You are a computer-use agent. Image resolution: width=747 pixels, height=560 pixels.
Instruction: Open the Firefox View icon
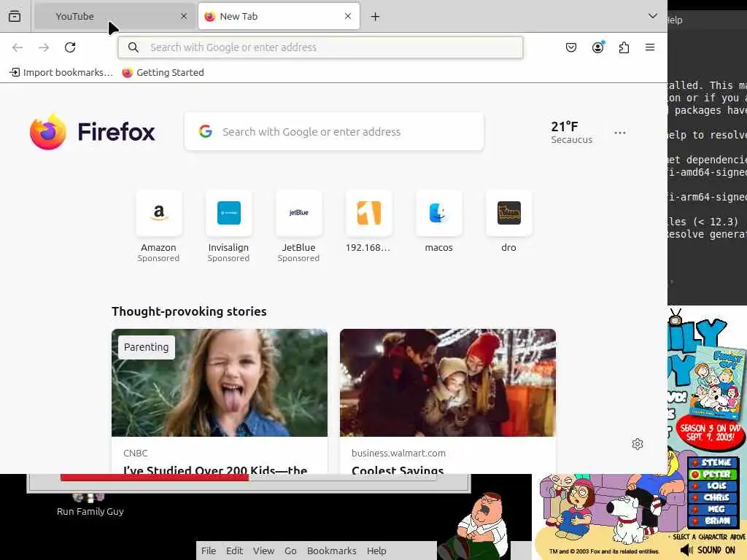[x=15, y=16]
